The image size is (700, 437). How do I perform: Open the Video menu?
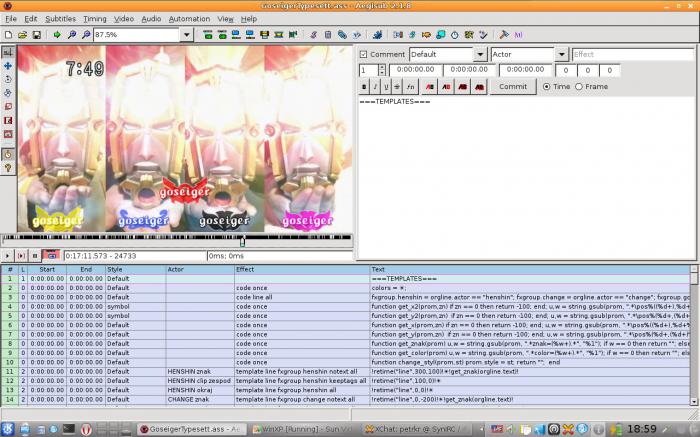coord(124,19)
